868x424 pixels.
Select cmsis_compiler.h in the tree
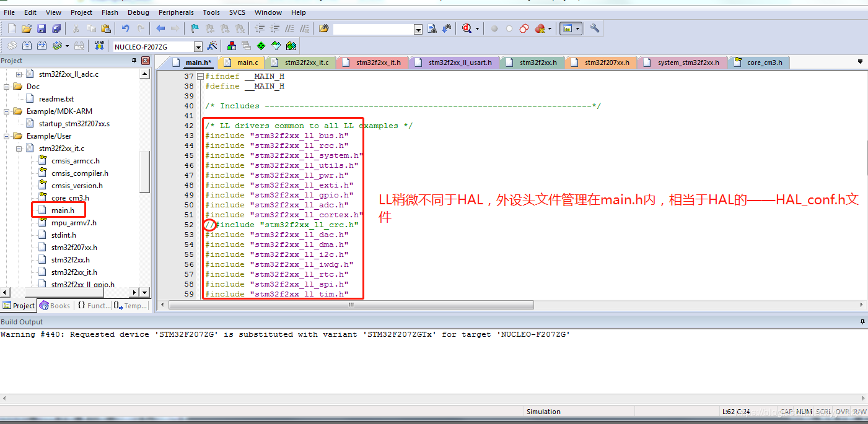coord(80,173)
